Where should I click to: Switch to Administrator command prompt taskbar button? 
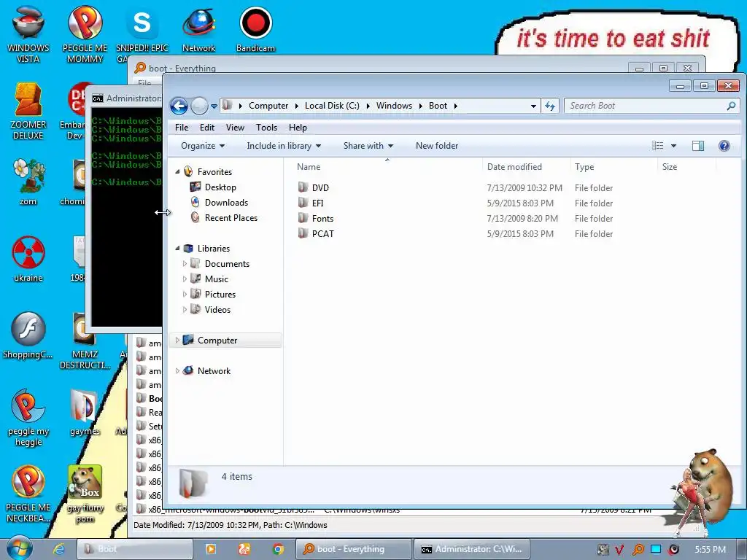click(472, 549)
